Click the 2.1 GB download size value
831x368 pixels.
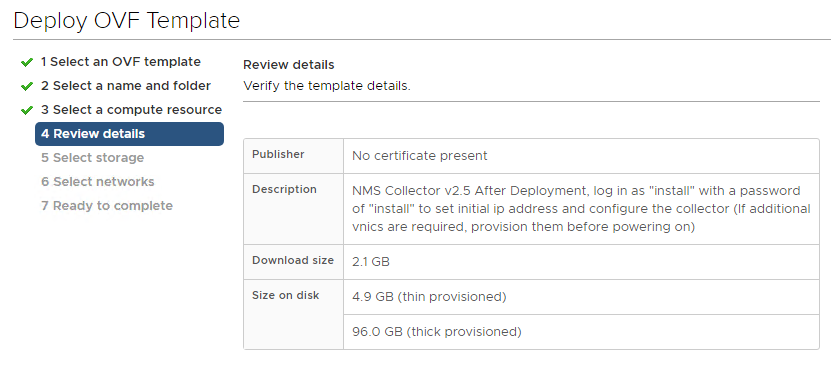pos(371,262)
